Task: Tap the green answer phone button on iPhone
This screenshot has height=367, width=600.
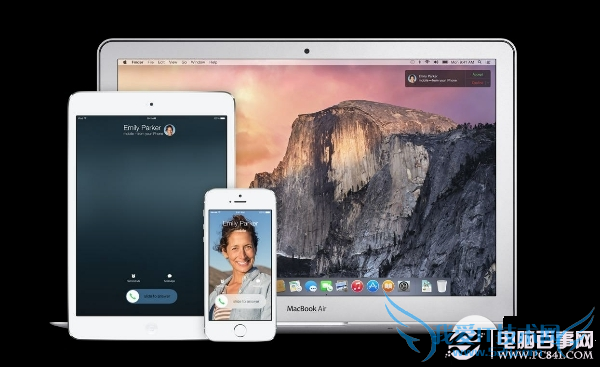Action: [221, 301]
